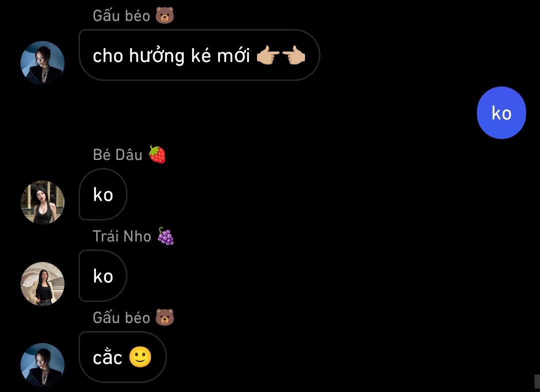Click the right-pointing finger emoji
The width and height of the screenshot is (540, 392).
pyautogui.click(x=268, y=55)
